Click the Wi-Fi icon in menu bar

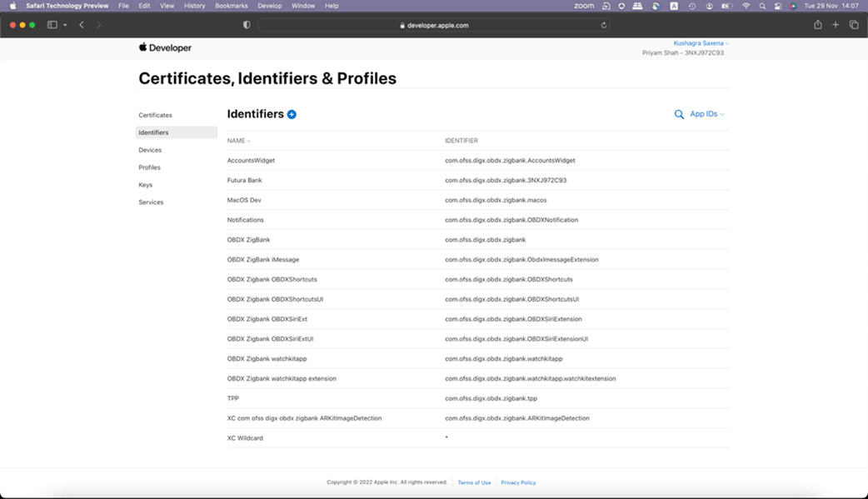[746, 6]
